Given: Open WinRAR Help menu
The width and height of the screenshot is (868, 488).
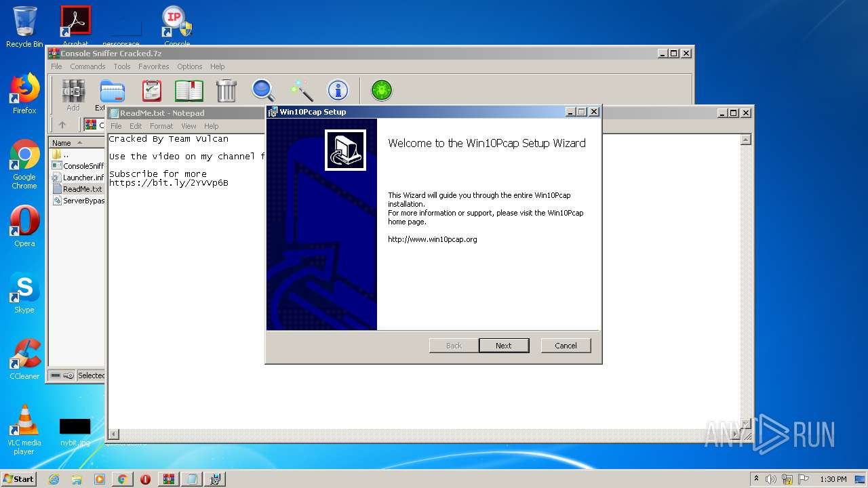Looking at the screenshot, I should pos(217,66).
